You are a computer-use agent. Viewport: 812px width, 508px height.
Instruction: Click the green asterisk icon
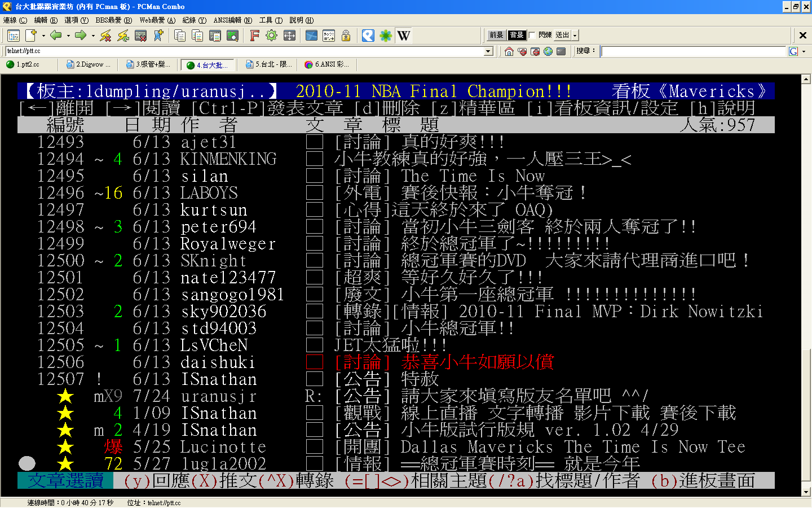[x=386, y=36]
